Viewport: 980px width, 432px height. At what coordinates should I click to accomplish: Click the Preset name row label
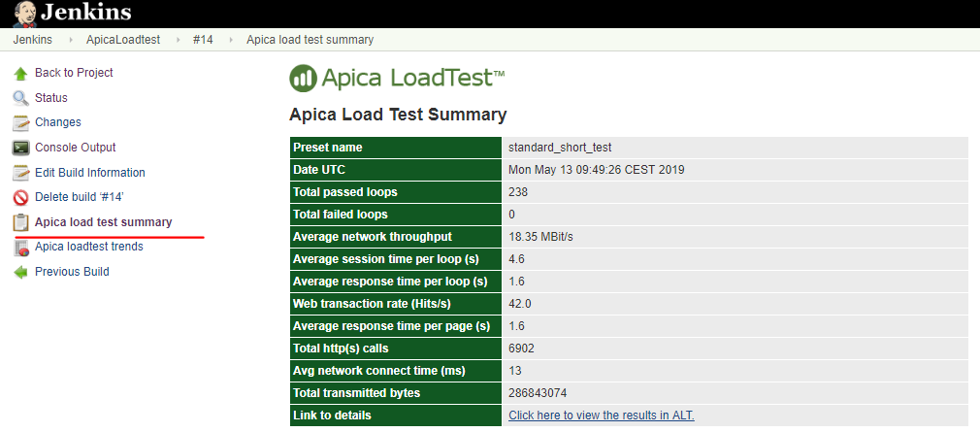(x=328, y=148)
